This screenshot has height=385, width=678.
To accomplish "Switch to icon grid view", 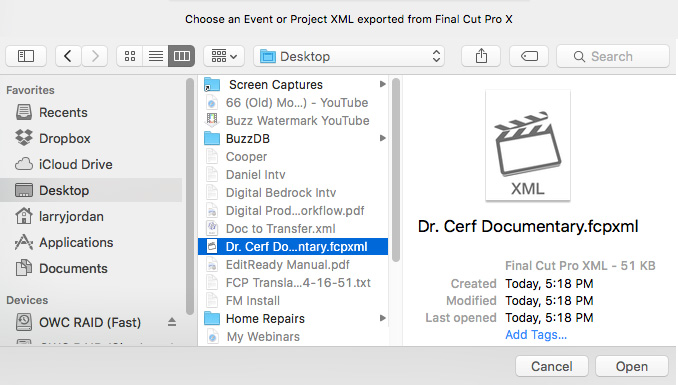I will point(130,56).
